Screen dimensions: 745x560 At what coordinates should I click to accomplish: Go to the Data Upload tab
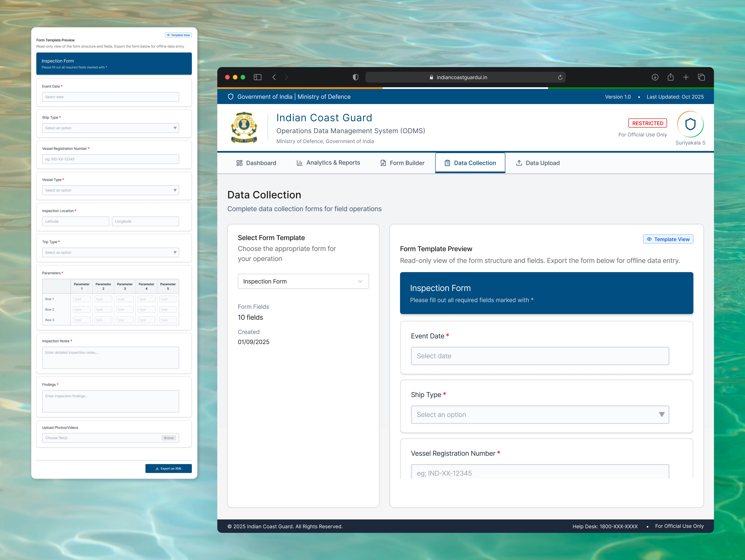coord(538,163)
